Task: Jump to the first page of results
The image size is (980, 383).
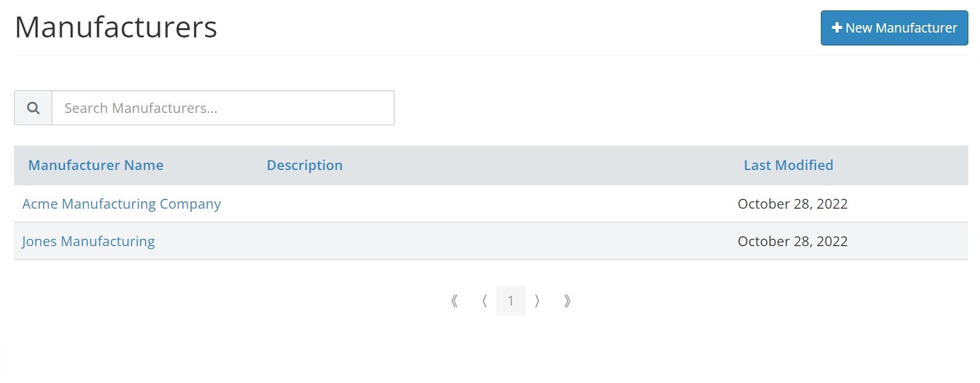Action: pos(455,301)
